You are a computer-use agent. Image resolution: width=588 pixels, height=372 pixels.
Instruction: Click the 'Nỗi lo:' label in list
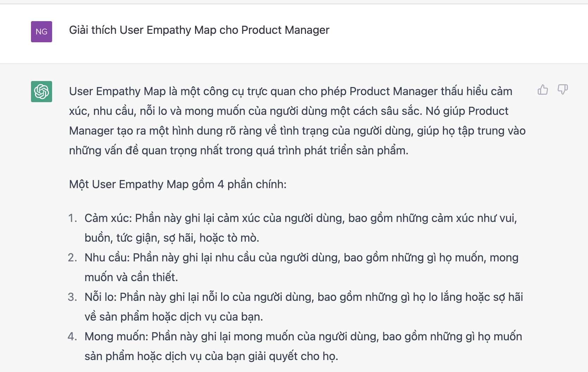(x=100, y=297)
